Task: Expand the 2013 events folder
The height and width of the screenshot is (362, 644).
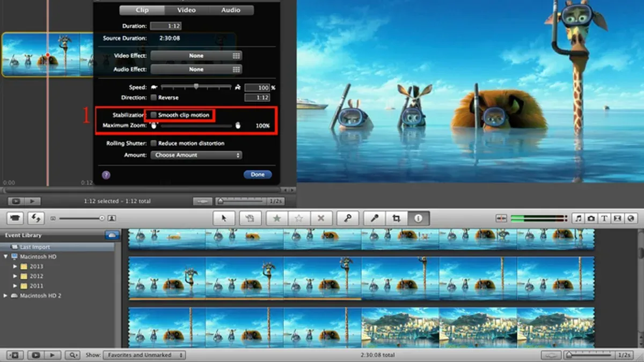Action: [x=15, y=267]
